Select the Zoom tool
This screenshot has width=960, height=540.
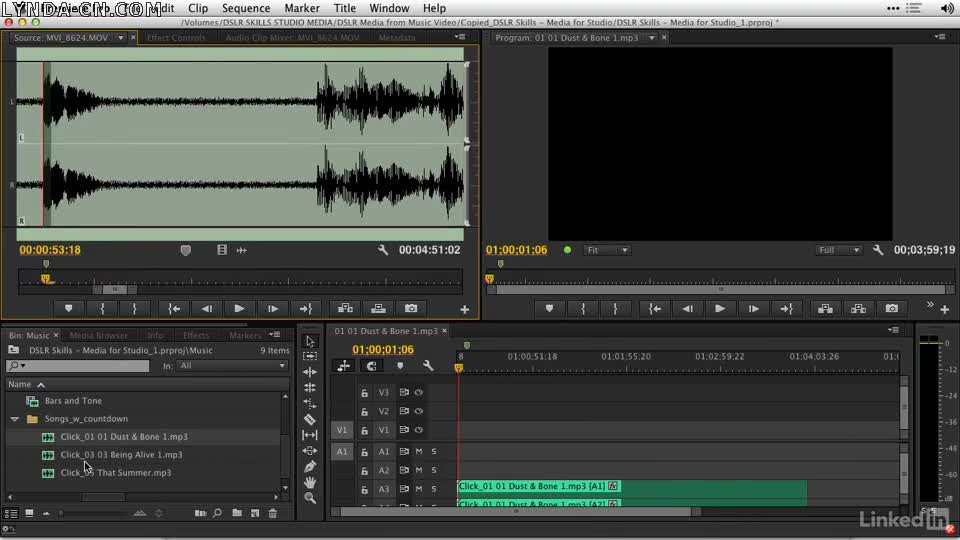(310, 498)
